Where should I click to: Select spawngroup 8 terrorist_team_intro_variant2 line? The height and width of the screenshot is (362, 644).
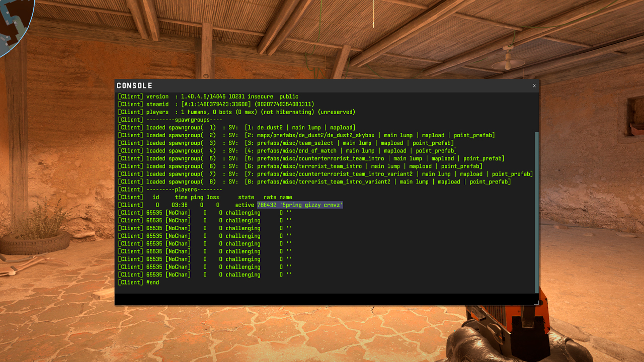[x=314, y=182]
